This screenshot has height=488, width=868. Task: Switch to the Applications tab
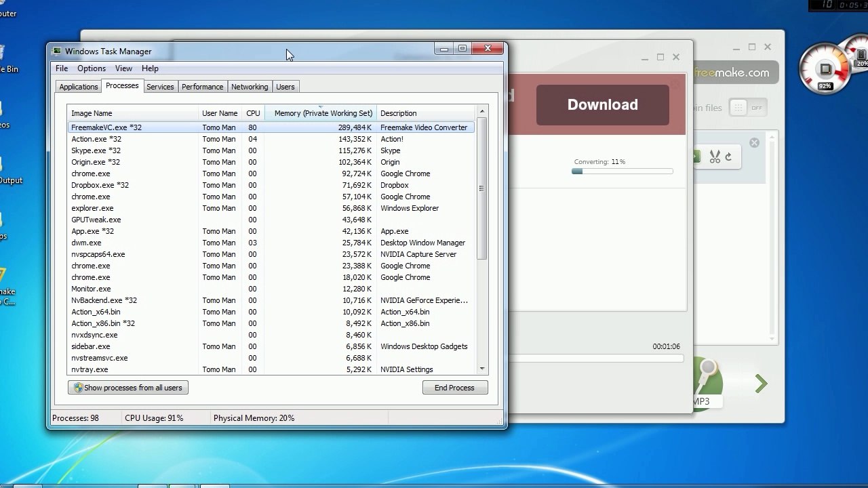[79, 87]
